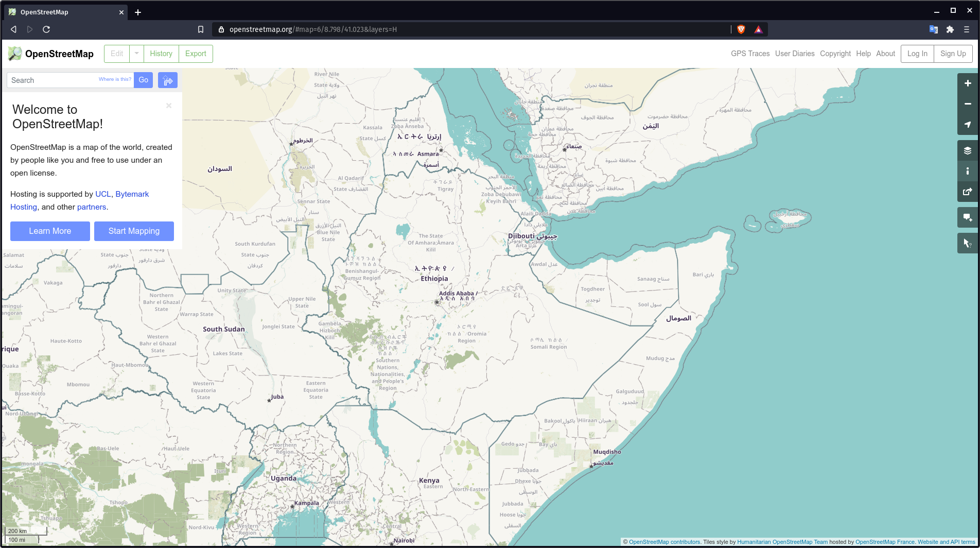The width and height of the screenshot is (980, 548).
Task: Open directions between two points
Action: click(168, 80)
